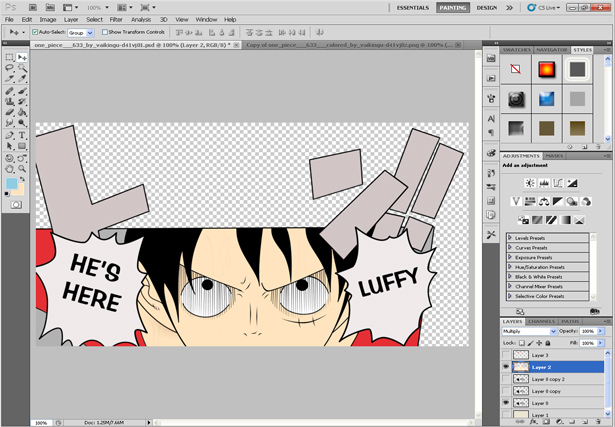
Task: Expand Levels Presets list
Action: coord(510,238)
